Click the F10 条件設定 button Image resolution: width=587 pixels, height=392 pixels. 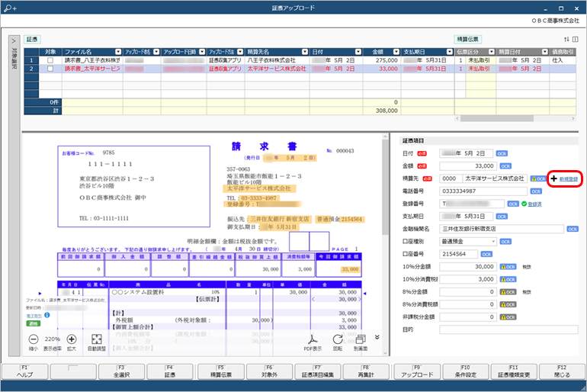[465, 371]
